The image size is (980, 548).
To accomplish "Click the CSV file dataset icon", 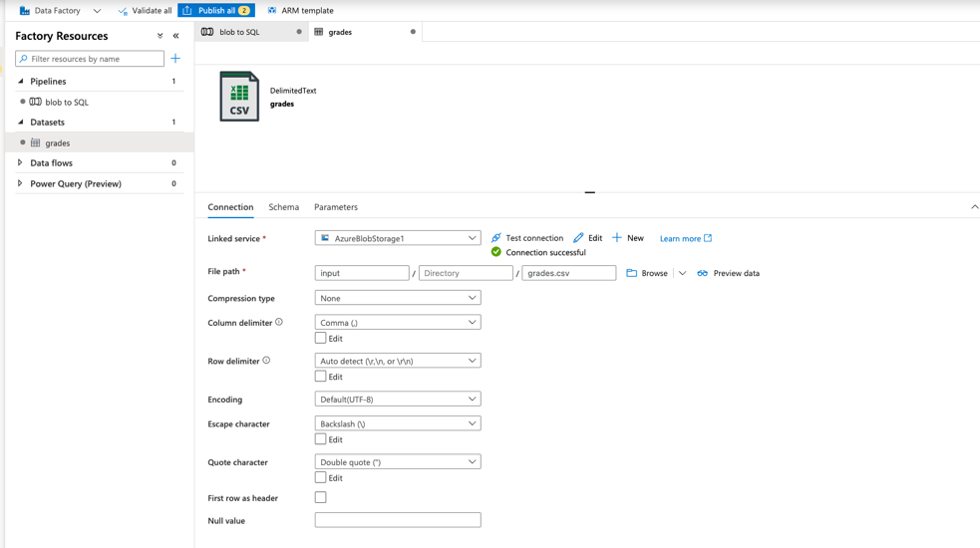I will pos(239,97).
